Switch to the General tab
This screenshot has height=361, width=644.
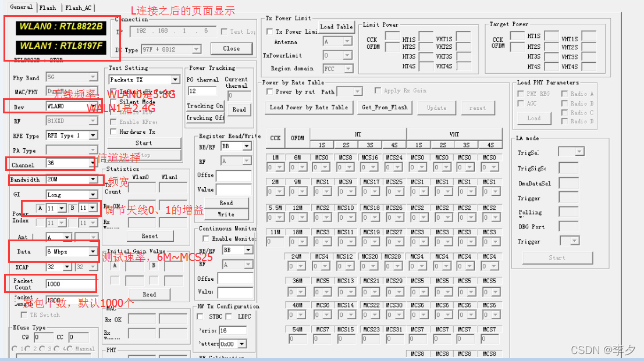pyautogui.click(x=21, y=7)
